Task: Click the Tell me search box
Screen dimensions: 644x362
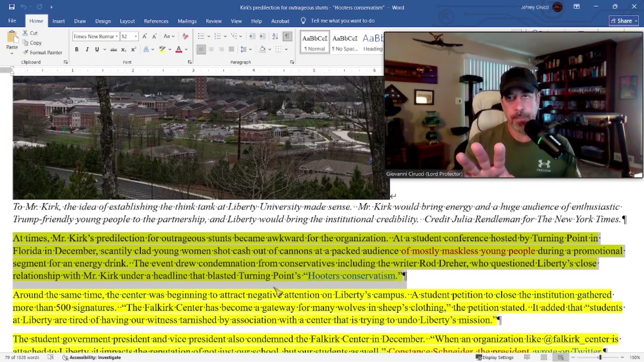Action: point(342,21)
